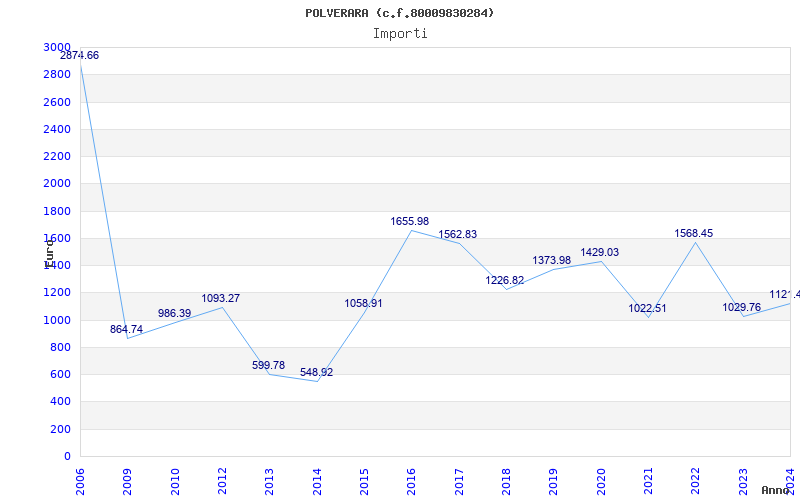
Task: Click the data label 2874.66
Action: [80, 56]
